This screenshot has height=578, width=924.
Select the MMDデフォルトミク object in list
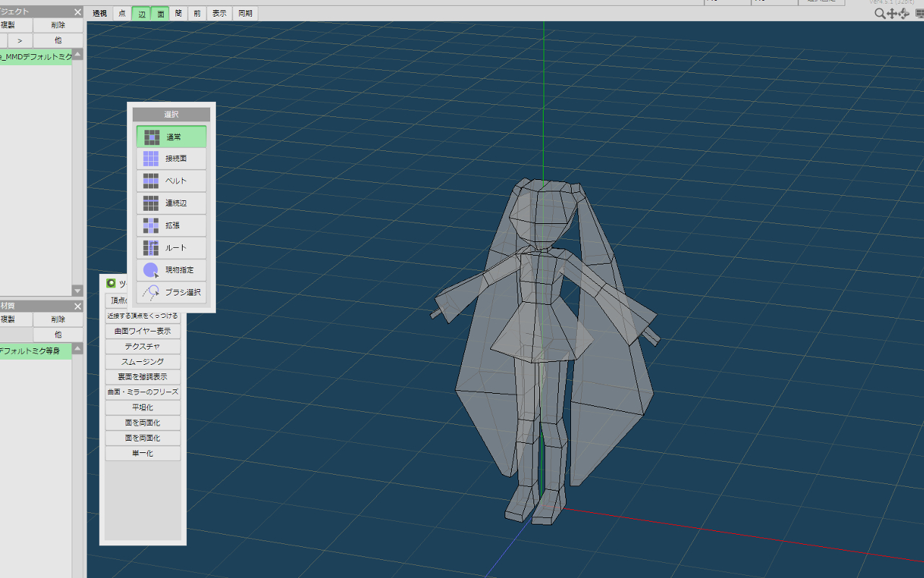pos(35,57)
